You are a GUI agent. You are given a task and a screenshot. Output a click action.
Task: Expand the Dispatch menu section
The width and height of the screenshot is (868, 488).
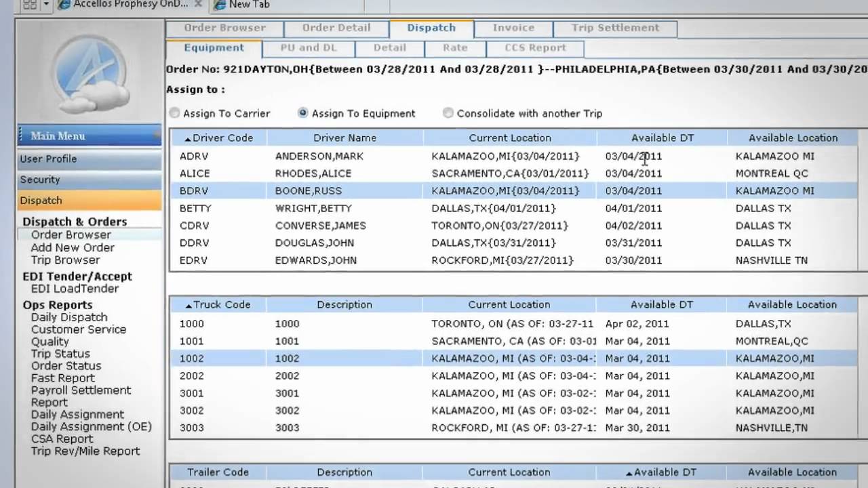(90, 201)
